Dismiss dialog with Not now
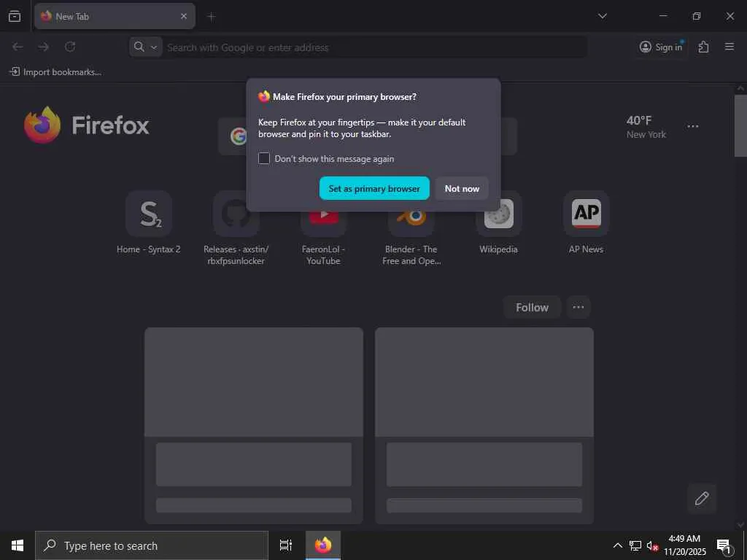This screenshot has width=747, height=560. point(462,189)
